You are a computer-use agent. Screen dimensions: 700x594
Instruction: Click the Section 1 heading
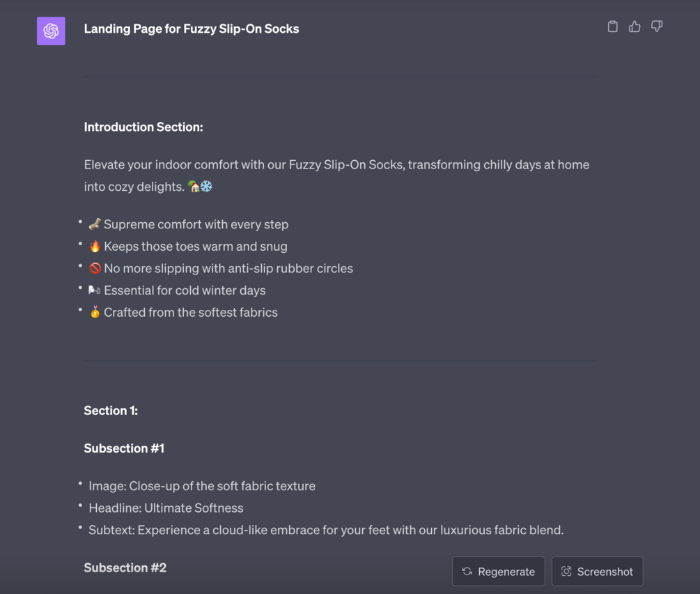pos(111,411)
